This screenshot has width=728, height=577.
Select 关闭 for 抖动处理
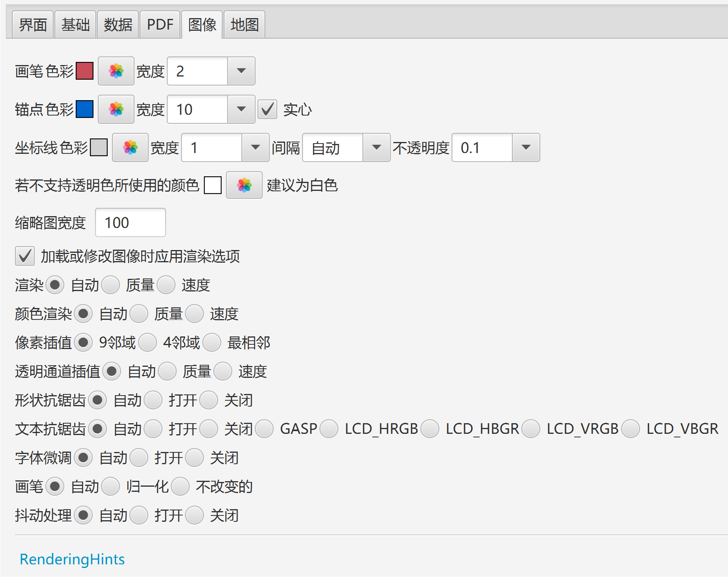tap(194, 515)
